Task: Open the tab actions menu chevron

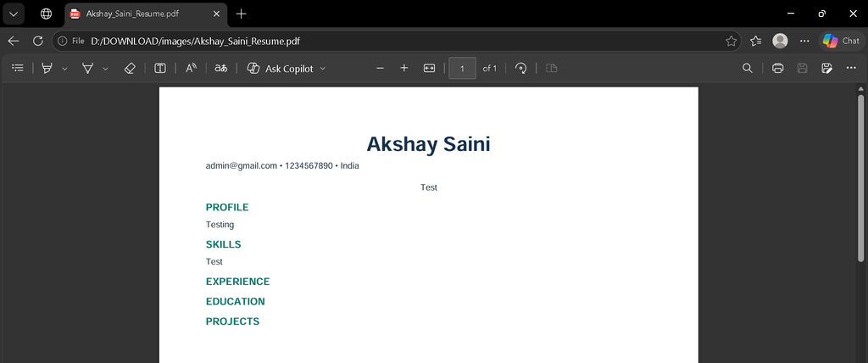Action: 14,14
